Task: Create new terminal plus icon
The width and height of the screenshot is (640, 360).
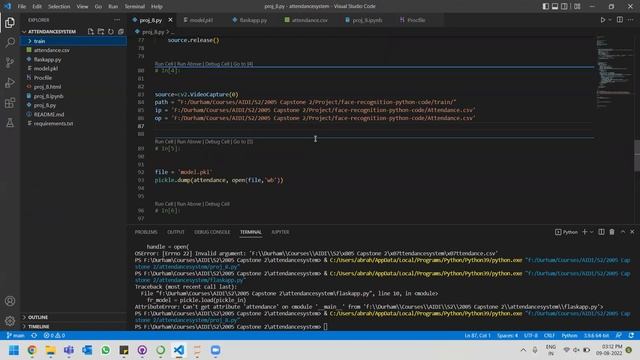Action: click(x=584, y=232)
